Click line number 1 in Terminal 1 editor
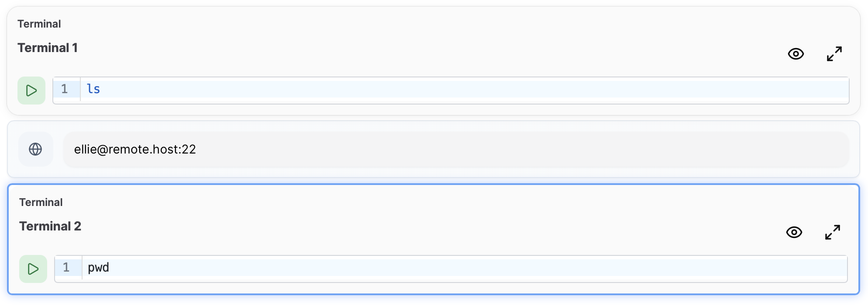Viewport: 868px width, 307px height. (65, 89)
